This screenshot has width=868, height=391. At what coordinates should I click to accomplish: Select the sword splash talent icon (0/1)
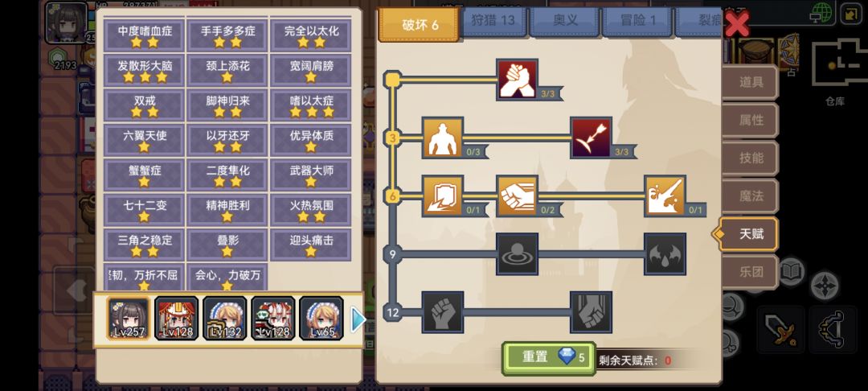coord(665,196)
